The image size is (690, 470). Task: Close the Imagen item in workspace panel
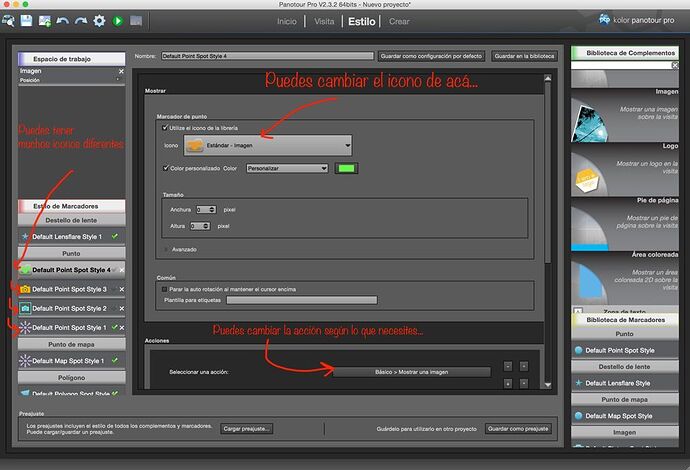pyautogui.click(x=121, y=71)
